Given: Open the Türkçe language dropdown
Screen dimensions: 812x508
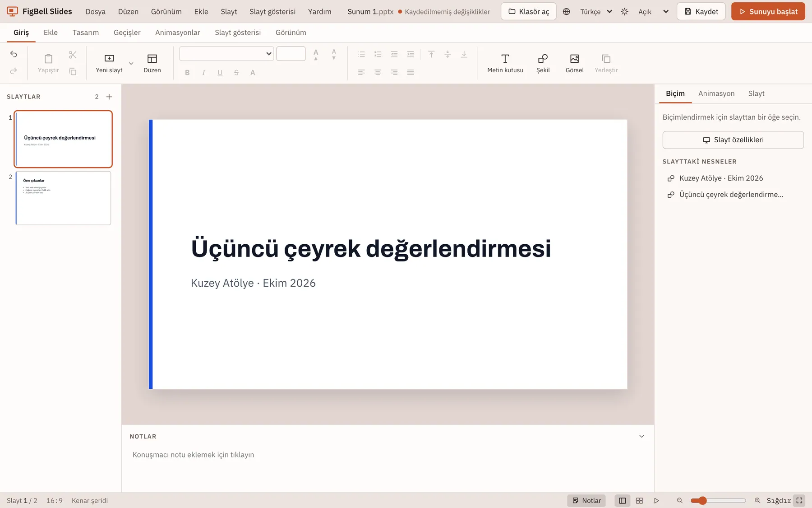Looking at the screenshot, I should pos(596,12).
